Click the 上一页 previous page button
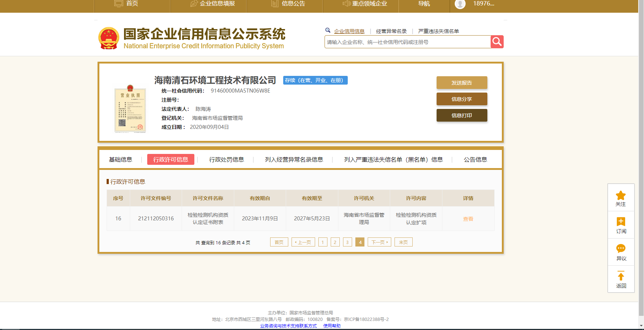 point(303,242)
